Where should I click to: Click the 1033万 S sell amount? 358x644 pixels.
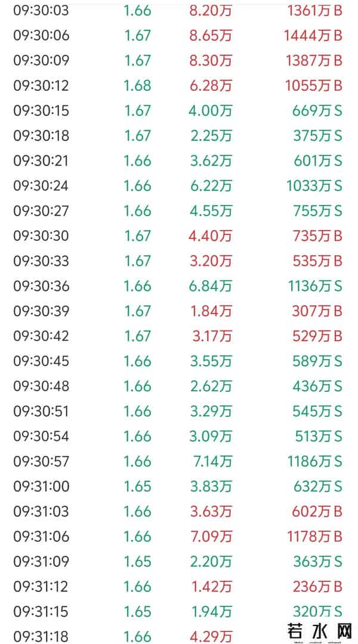pos(313,186)
